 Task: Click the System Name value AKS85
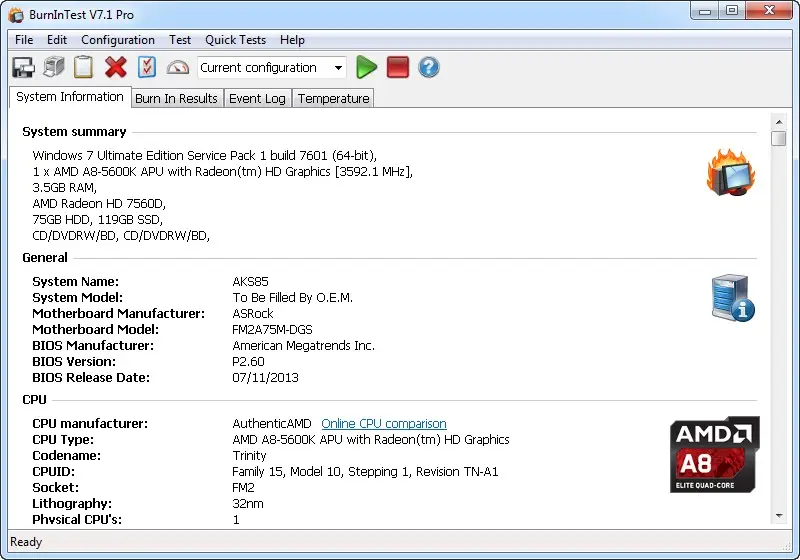coord(250,282)
